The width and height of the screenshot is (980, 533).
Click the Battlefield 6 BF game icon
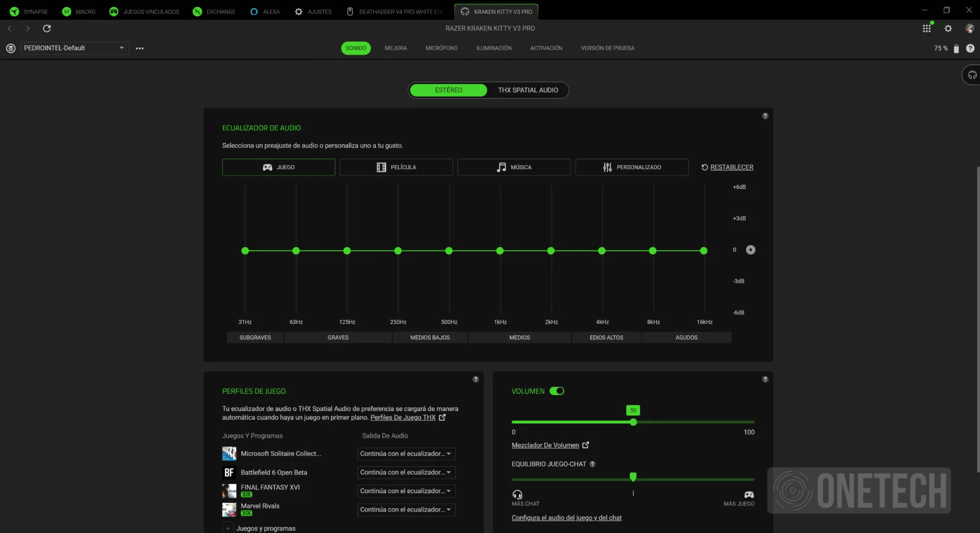(x=229, y=472)
